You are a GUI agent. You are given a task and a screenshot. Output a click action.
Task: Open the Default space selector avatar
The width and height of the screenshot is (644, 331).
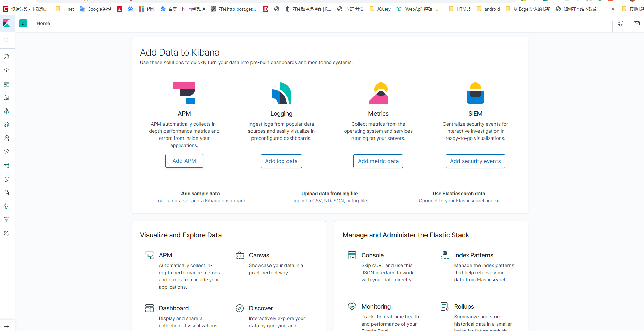point(23,23)
